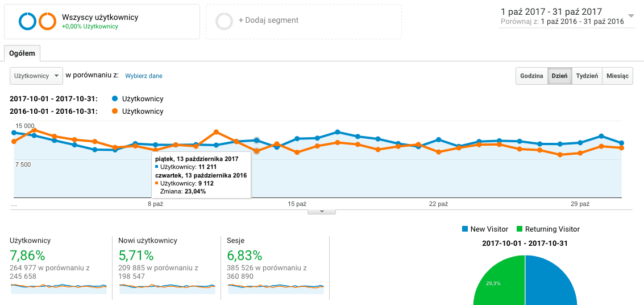Screen dimensions: 644x305
Task: Click the Zmiana: 23,04% tooltip text
Action: (x=183, y=191)
